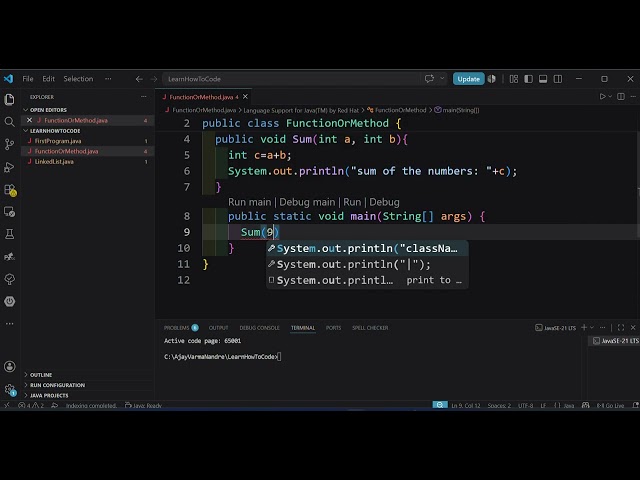This screenshot has width=640, height=480.
Task: Click the Run Java play button
Action: point(602,97)
